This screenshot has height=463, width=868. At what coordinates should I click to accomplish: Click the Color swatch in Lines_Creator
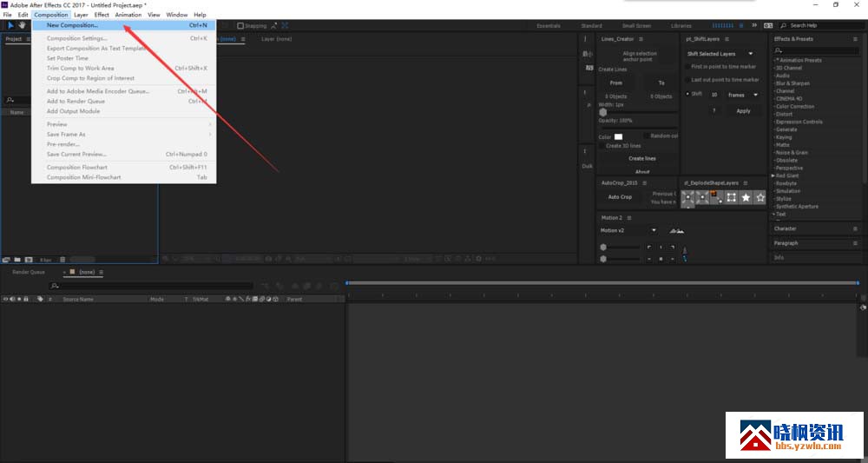(618, 136)
